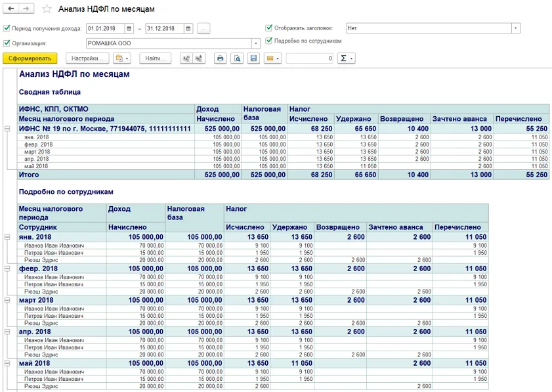
Task: Click the Сформировать button
Action: click(x=30, y=58)
